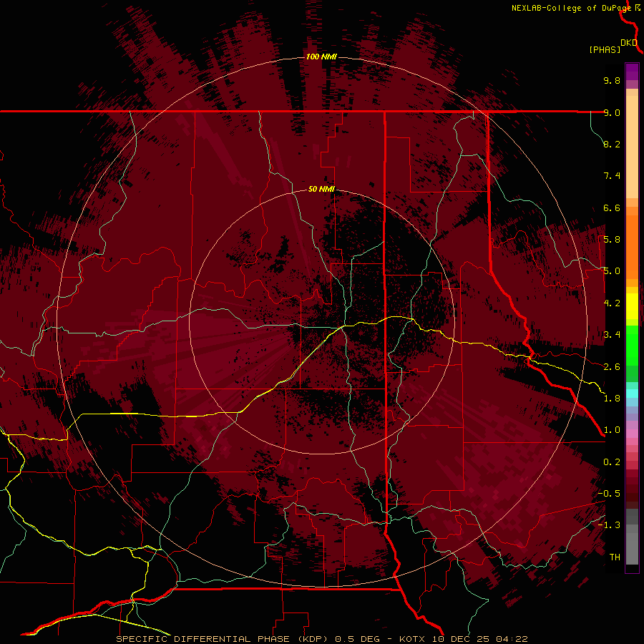Click the -0.5 value on color scale
The image size is (644, 644).
point(609,494)
